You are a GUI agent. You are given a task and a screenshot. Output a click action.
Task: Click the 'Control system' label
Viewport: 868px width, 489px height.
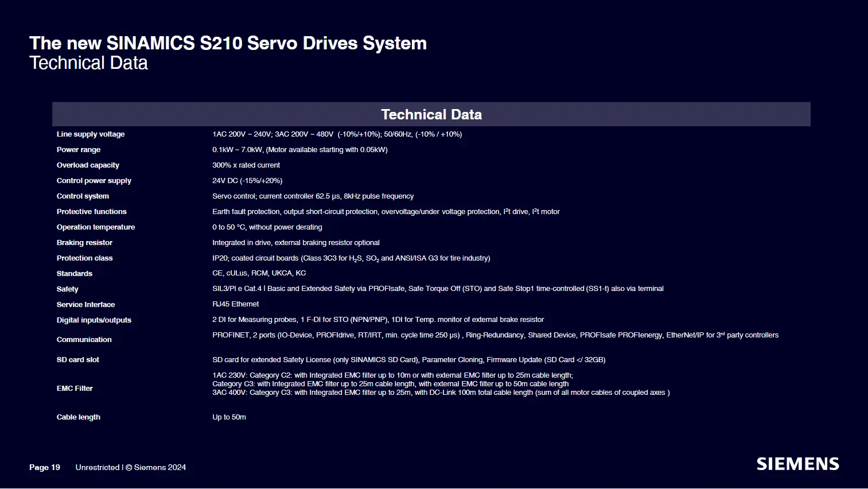pos(83,196)
